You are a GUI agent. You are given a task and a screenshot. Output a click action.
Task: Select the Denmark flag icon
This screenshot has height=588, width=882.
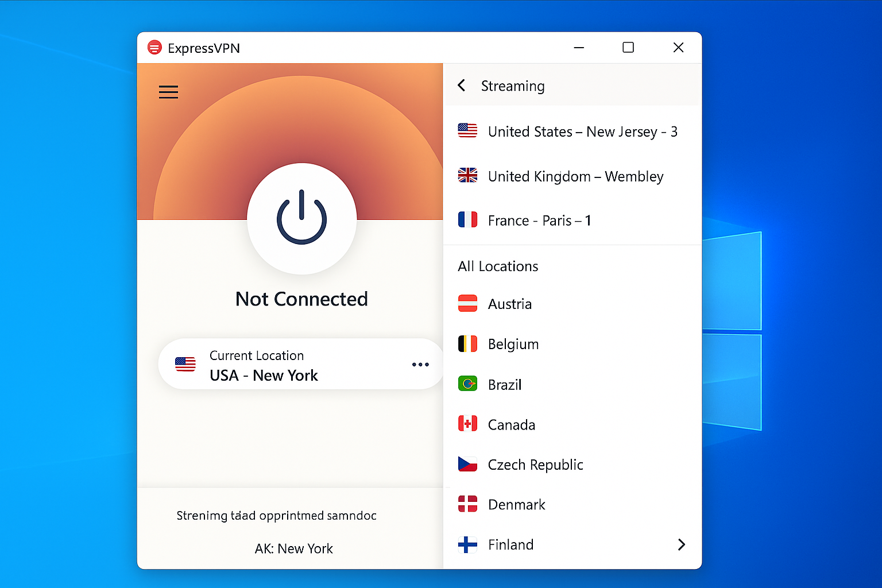click(x=467, y=504)
